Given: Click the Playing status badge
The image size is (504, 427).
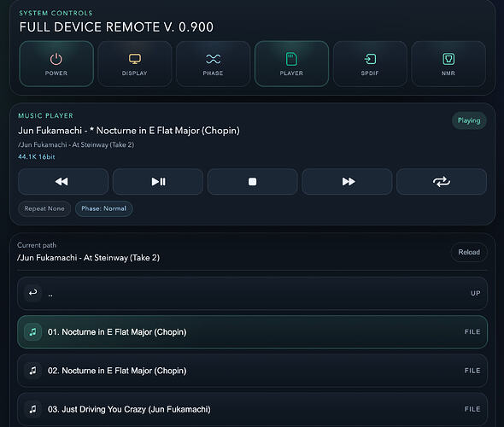Looking at the screenshot, I should coord(469,120).
